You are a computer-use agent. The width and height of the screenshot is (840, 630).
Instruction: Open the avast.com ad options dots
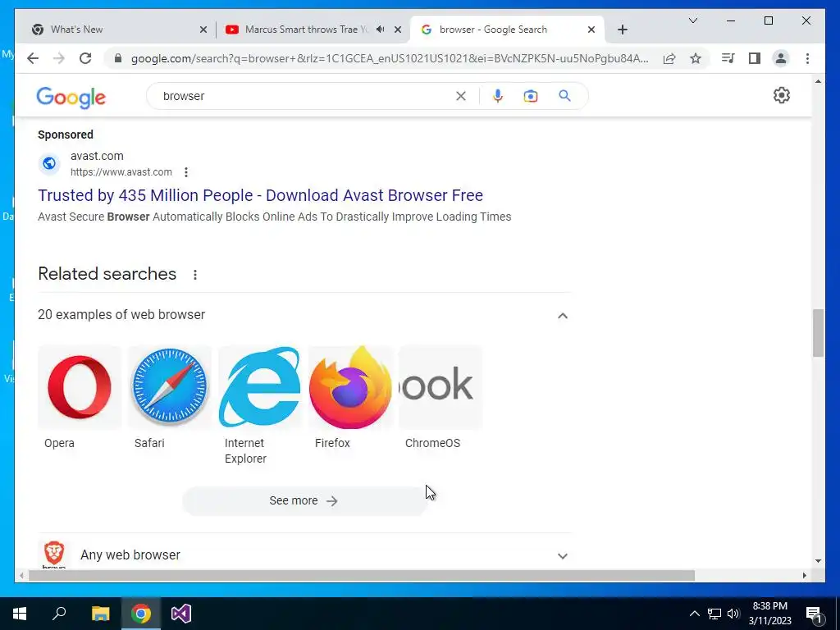186,172
